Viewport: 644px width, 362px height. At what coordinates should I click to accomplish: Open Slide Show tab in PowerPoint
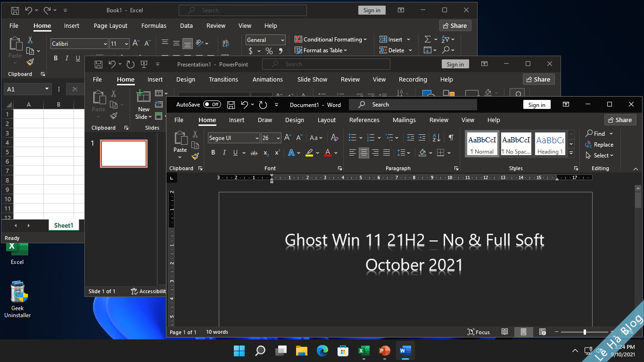312,80
